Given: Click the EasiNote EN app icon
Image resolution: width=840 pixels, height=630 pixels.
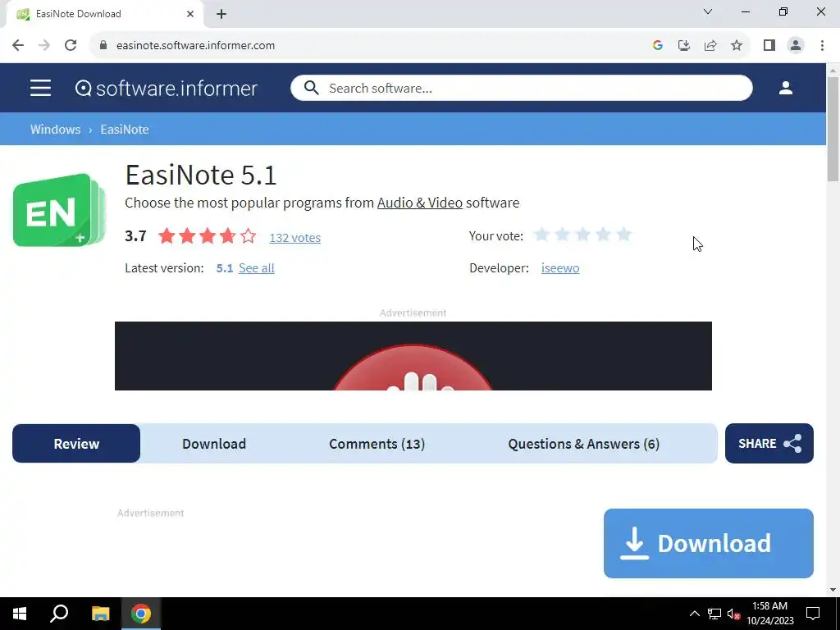Looking at the screenshot, I should click(x=59, y=209).
